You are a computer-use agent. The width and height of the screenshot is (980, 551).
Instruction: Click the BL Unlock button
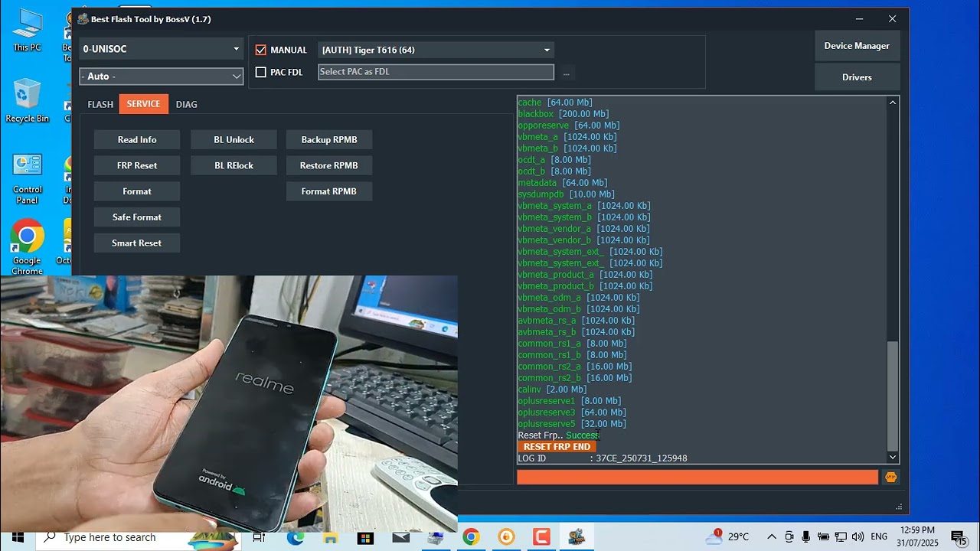tap(234, 139)
